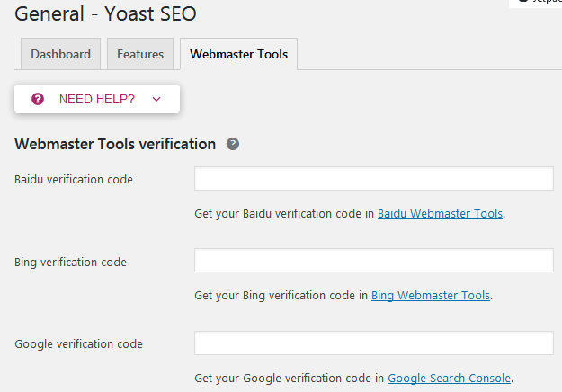Expand the NEED HELP? chevron arrow
This screenshot has height=392, width=562.
(x=156, y=99)
